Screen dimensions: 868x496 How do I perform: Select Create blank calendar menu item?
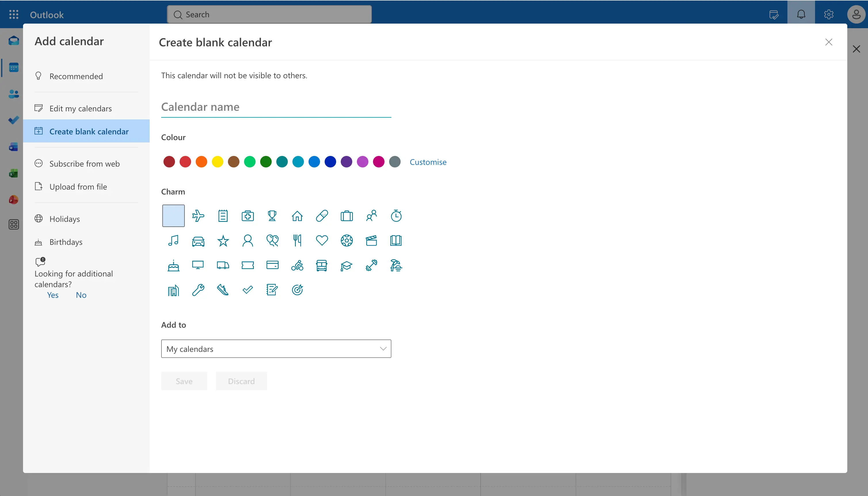click(86, 131)
